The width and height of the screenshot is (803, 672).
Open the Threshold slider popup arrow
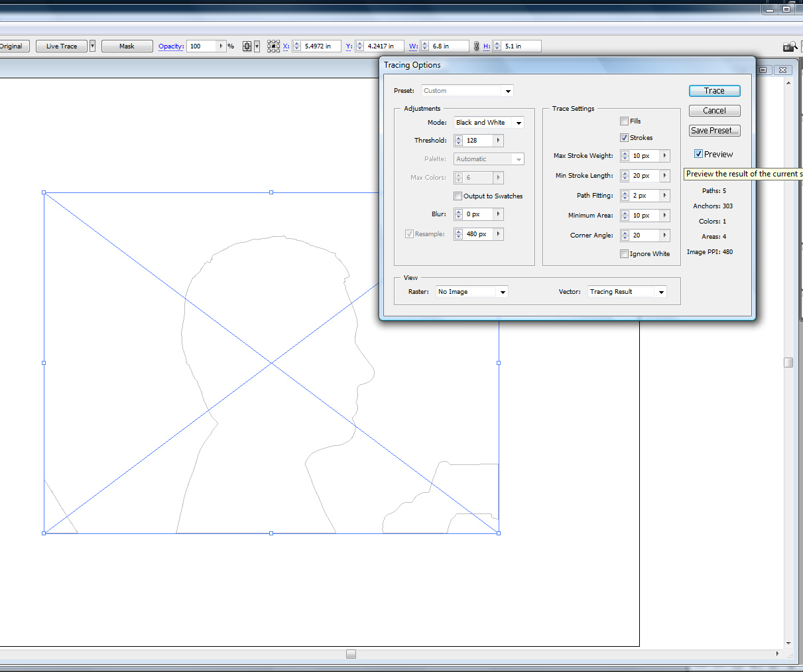click(499, 141)
